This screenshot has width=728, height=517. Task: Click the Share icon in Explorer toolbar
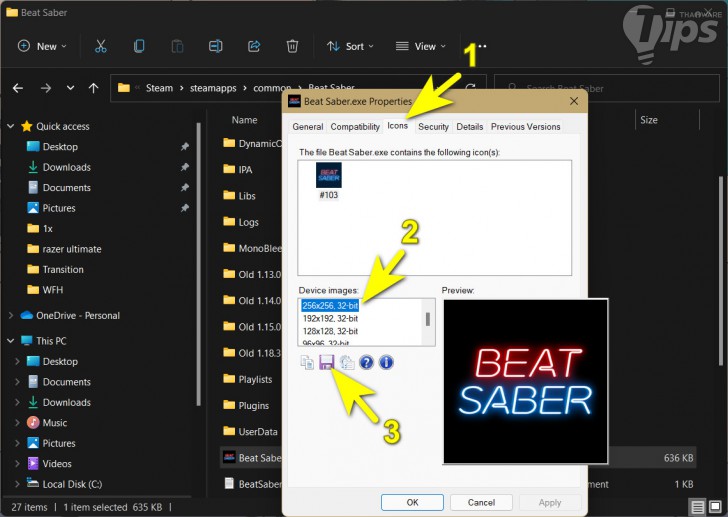[254, 46]
